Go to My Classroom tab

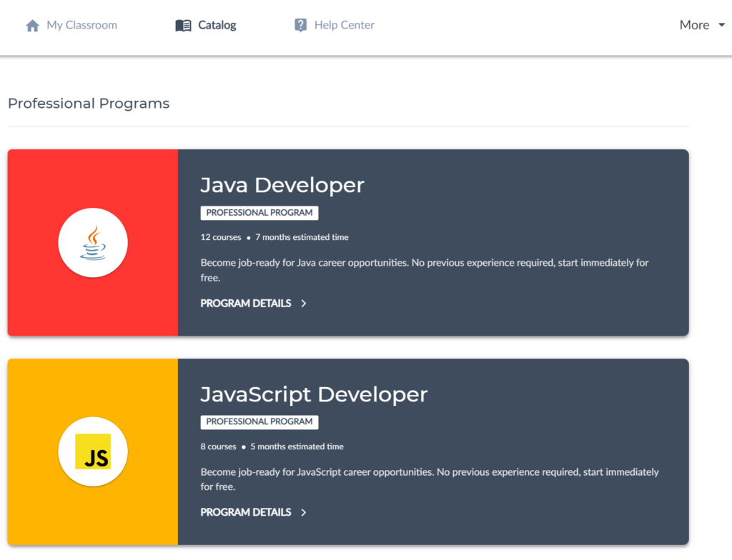click(x=81, y=25)
